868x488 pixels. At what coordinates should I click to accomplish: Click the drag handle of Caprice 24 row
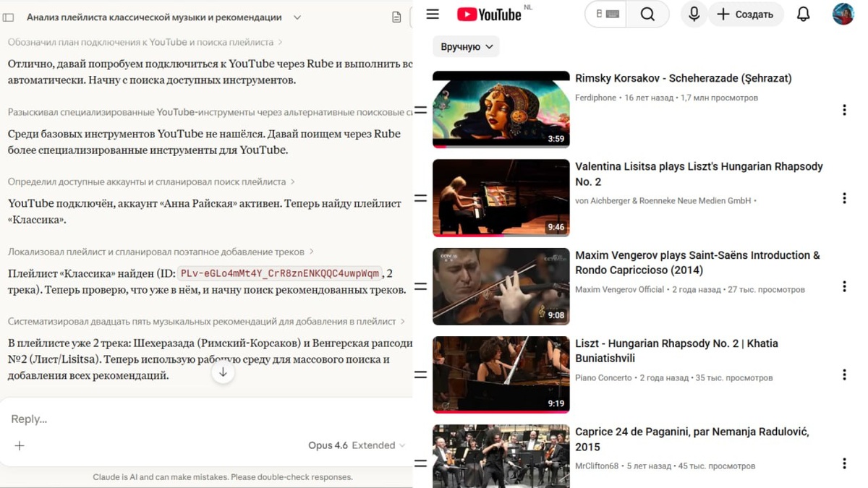pos(421,463)
